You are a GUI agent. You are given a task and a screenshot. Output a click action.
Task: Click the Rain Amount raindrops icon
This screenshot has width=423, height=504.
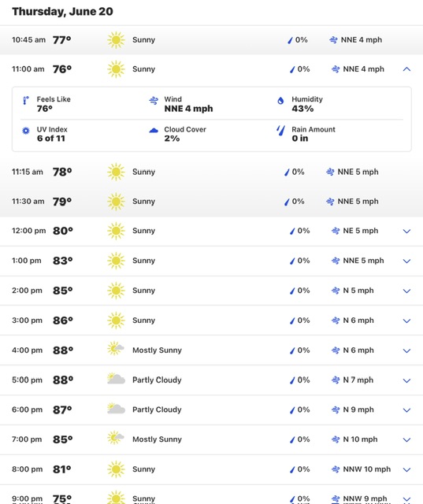[280, 130]
